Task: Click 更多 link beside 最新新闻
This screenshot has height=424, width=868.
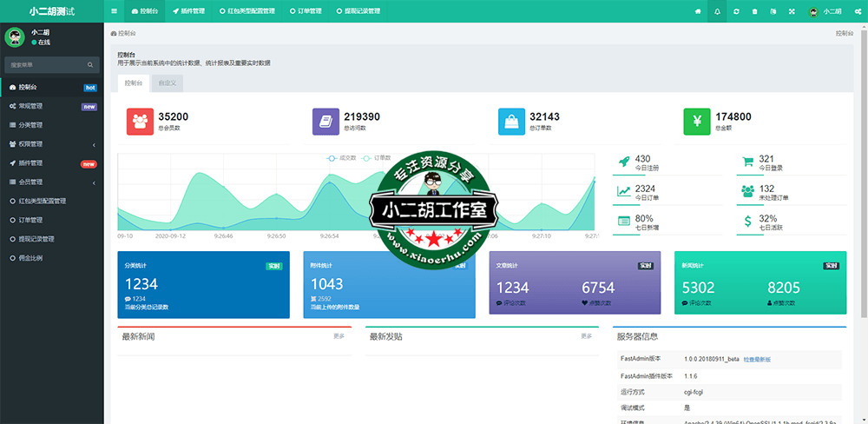Action: (x=339, y=336)
